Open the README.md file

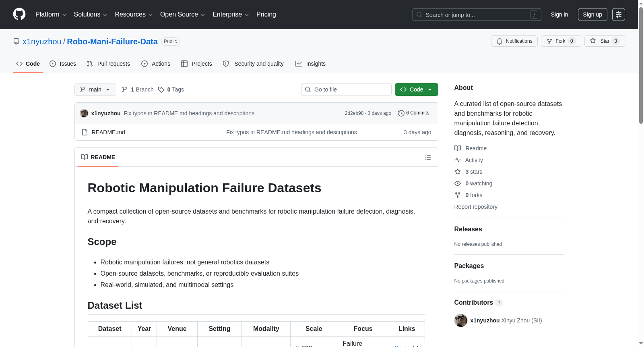(x=108, y=132)
